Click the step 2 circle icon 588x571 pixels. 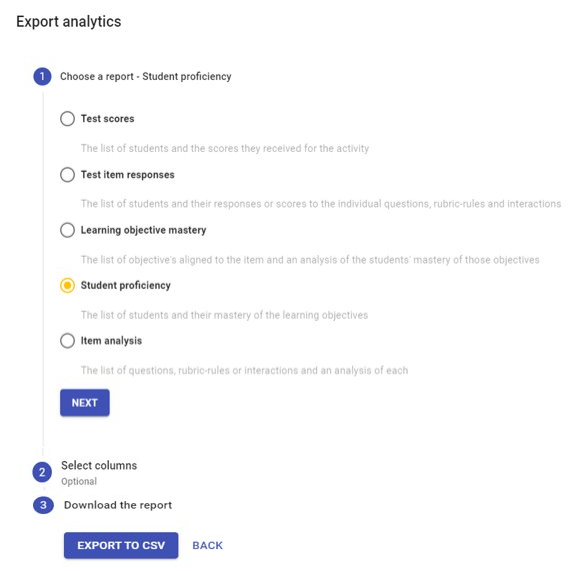42,472
